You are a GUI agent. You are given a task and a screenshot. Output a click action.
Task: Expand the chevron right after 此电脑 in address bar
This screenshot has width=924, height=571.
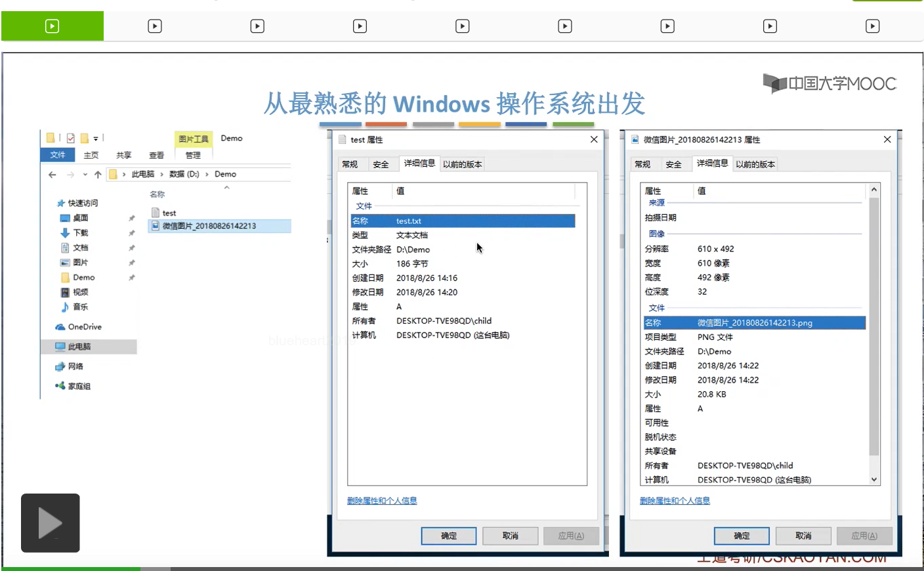pyautogui.click(x=161, y=175)
